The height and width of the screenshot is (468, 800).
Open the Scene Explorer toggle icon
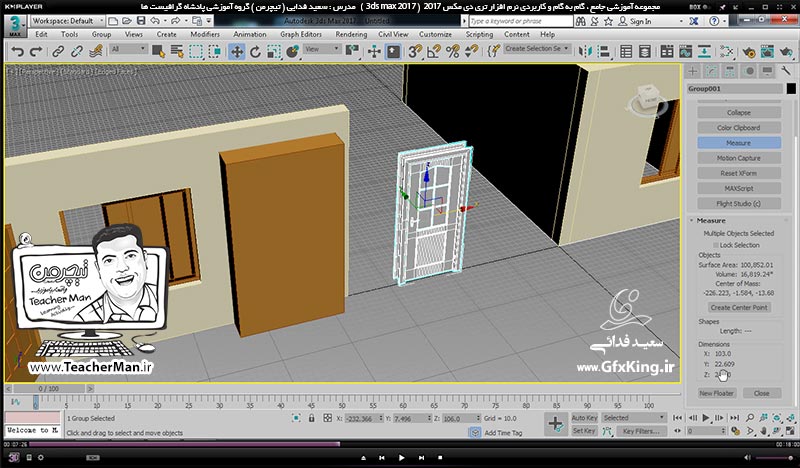[626, 52]
